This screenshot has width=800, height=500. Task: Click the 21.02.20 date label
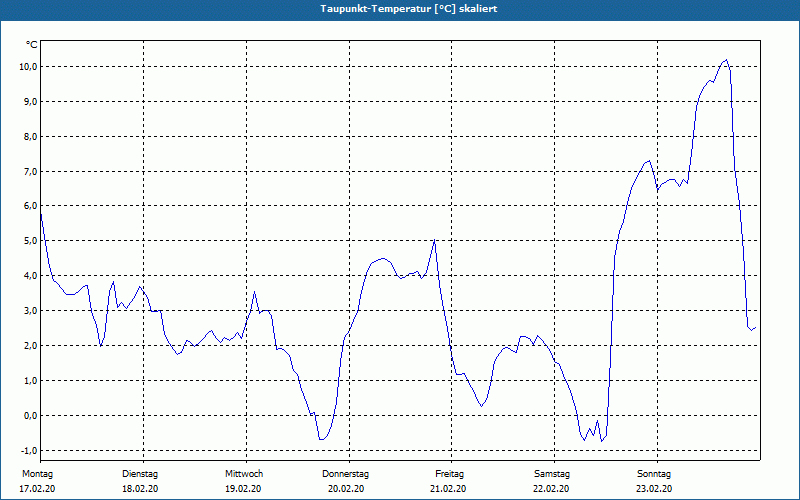[448, 489]
